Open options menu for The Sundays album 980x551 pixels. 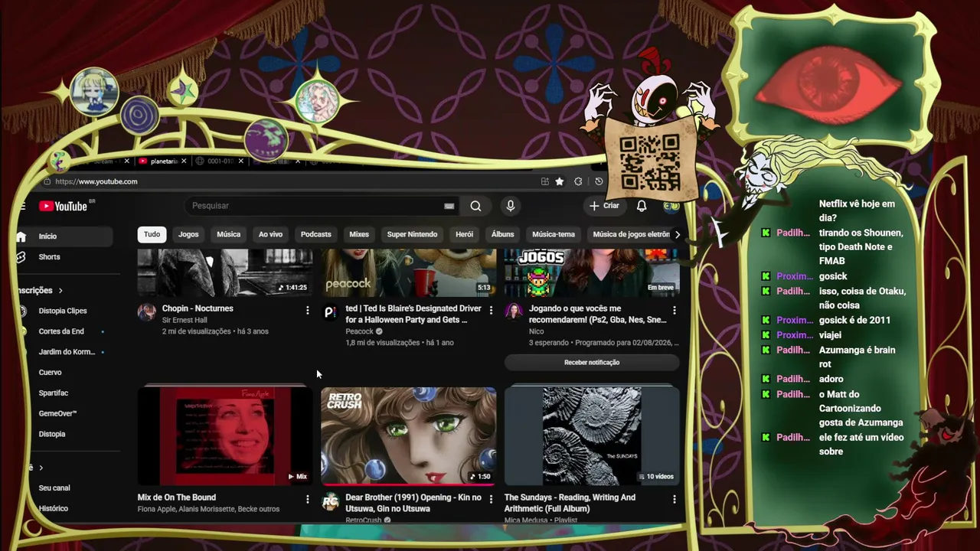[674, 499]
